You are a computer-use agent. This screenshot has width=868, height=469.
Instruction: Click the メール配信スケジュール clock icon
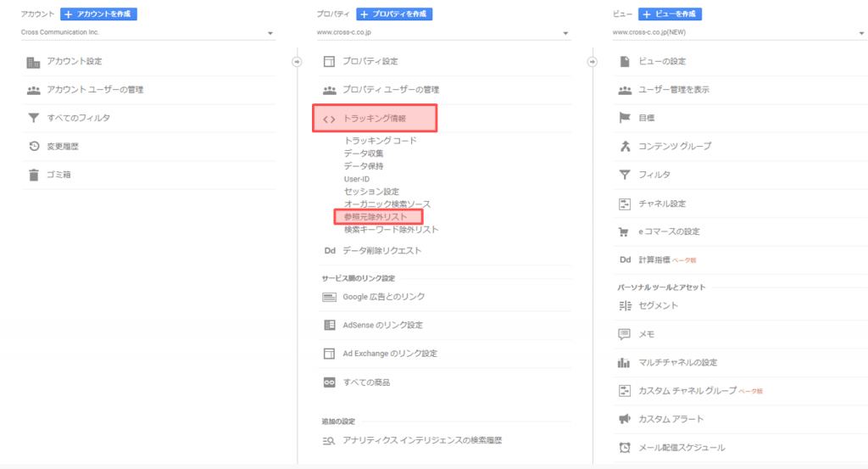pos(625,447)
